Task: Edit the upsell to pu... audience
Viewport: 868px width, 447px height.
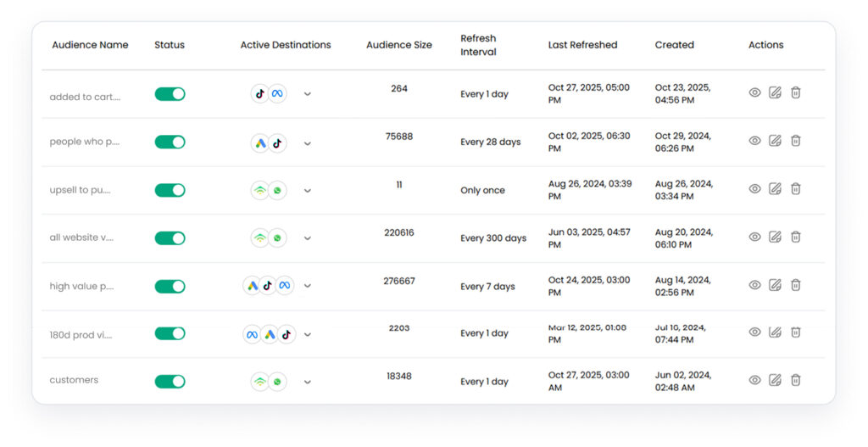Action: coord(775,188)
